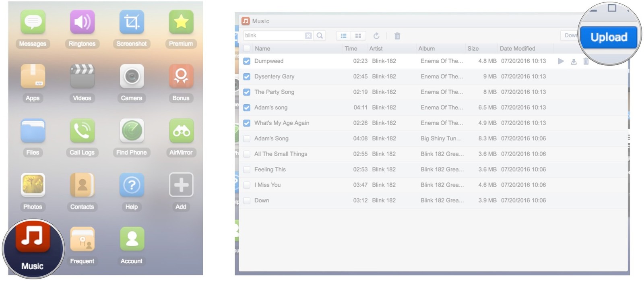The height and width of the screenshot is (281, 644).
Task: Refresh the music list
Action: pos(376,36)
